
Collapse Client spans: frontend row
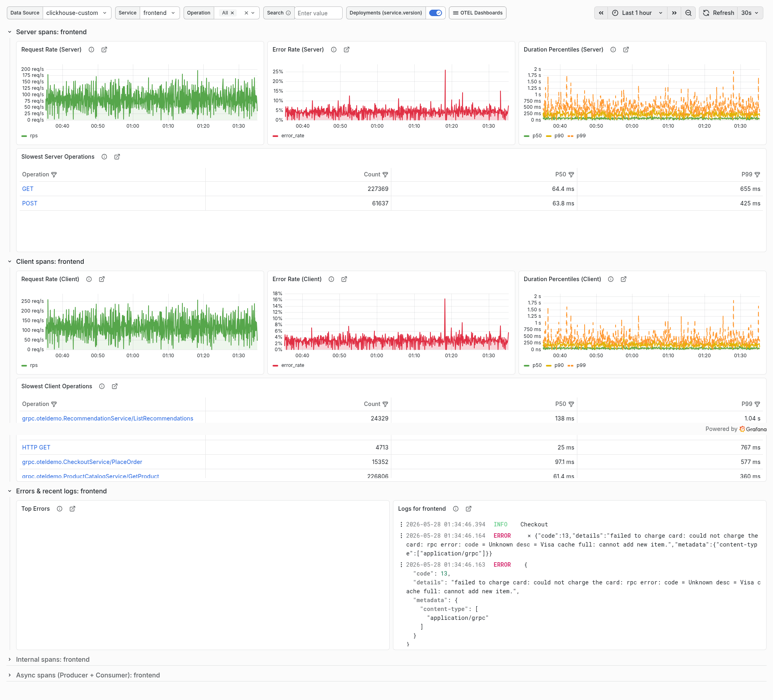click(x=10, y=261)
